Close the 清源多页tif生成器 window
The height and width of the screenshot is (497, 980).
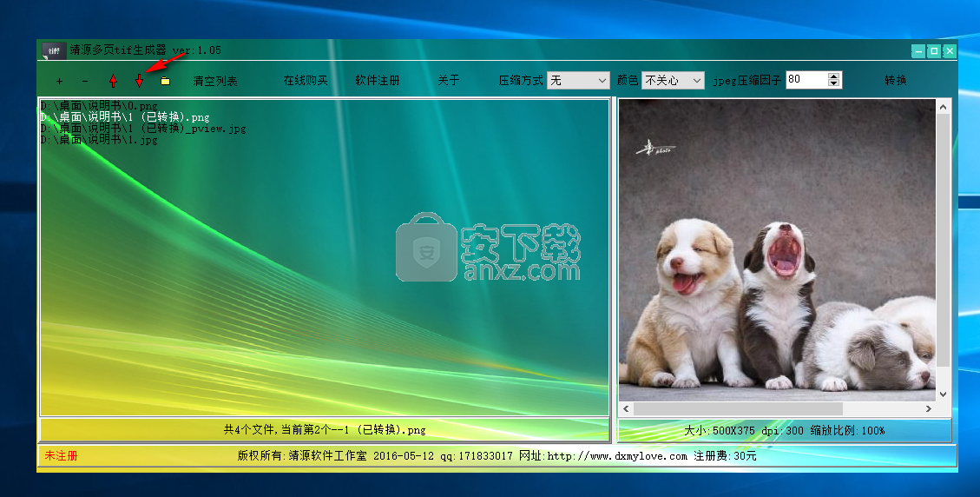[950, 51]
